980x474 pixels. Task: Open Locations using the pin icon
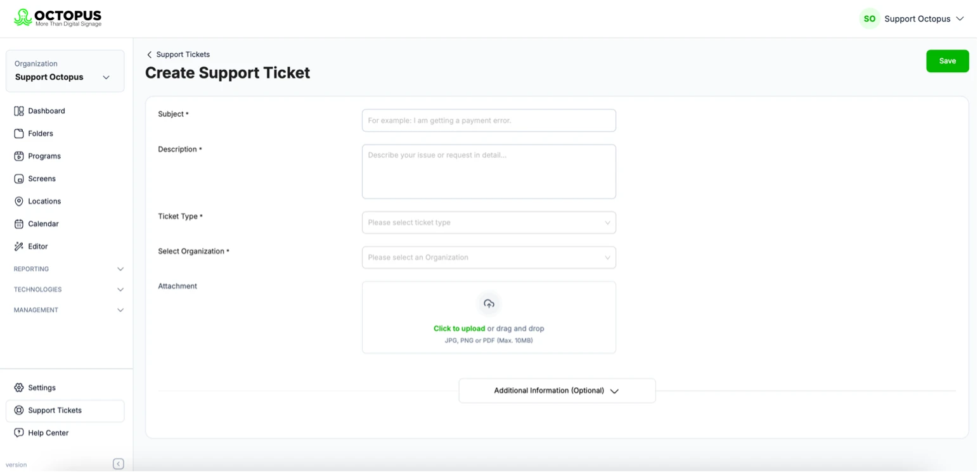[x=19, y=202]
